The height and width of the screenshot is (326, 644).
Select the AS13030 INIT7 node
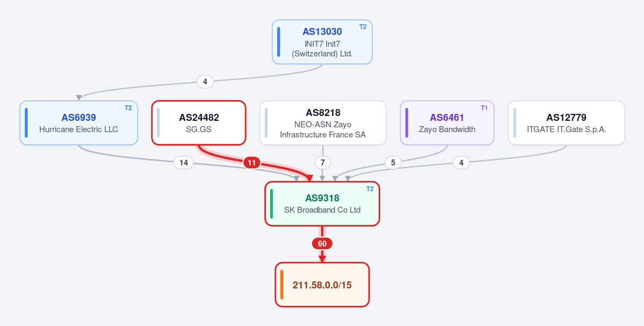tap(322, 42)
